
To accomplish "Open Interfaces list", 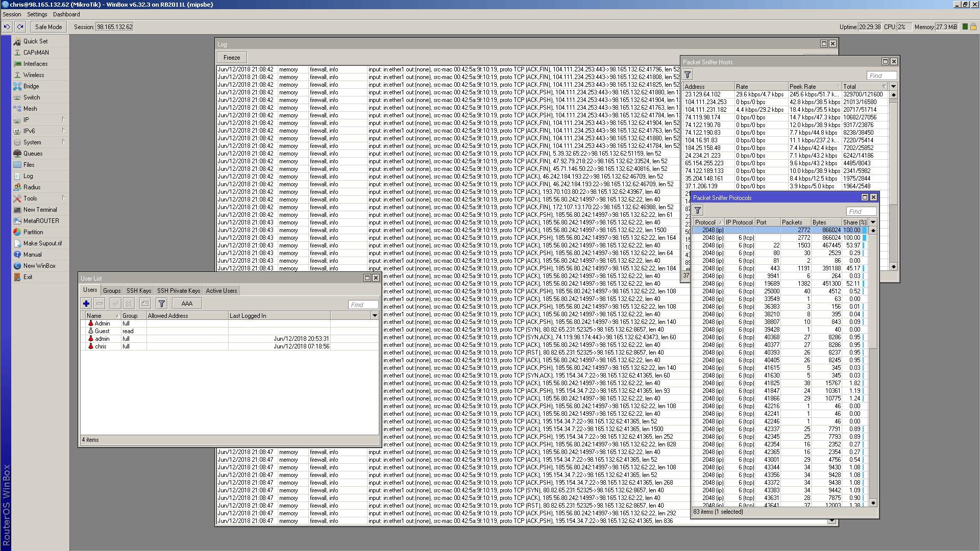I will point(35,64).
